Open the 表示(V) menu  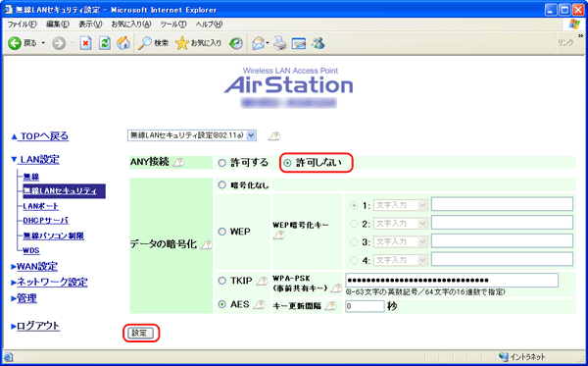(90, 25)
